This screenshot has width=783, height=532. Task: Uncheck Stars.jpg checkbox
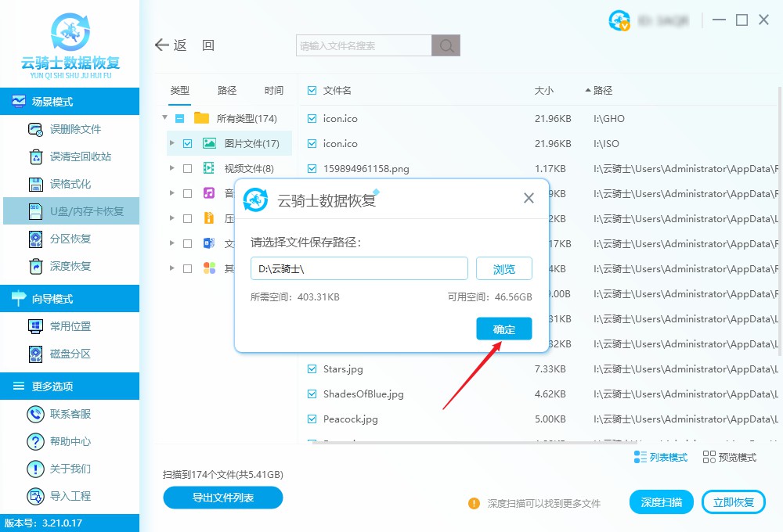click(312, 368)
